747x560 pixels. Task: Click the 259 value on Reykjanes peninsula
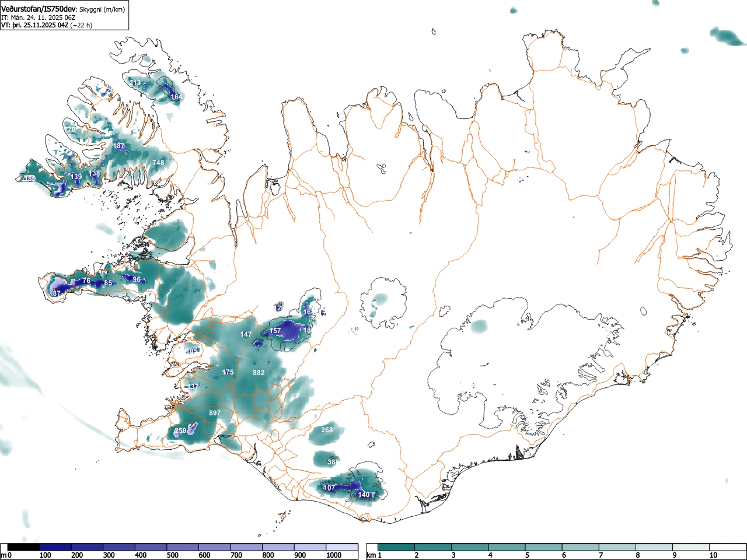click(x=180, y=431)
